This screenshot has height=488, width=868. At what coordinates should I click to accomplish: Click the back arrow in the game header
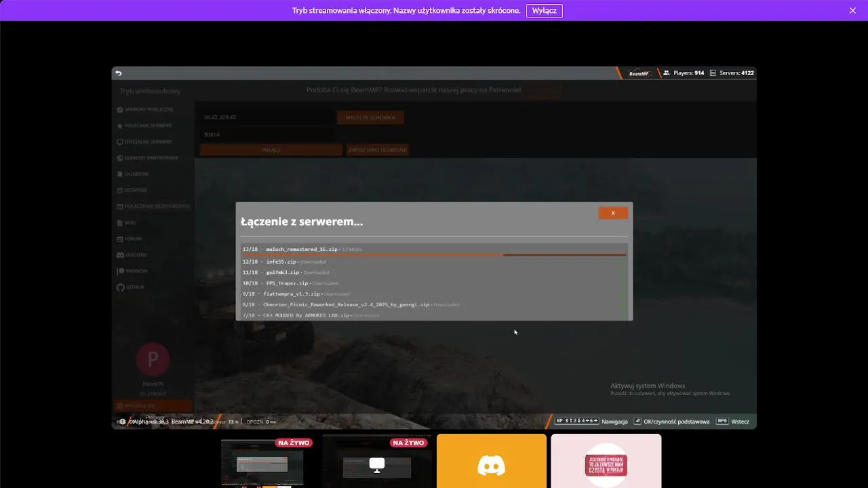coord(119,73)
